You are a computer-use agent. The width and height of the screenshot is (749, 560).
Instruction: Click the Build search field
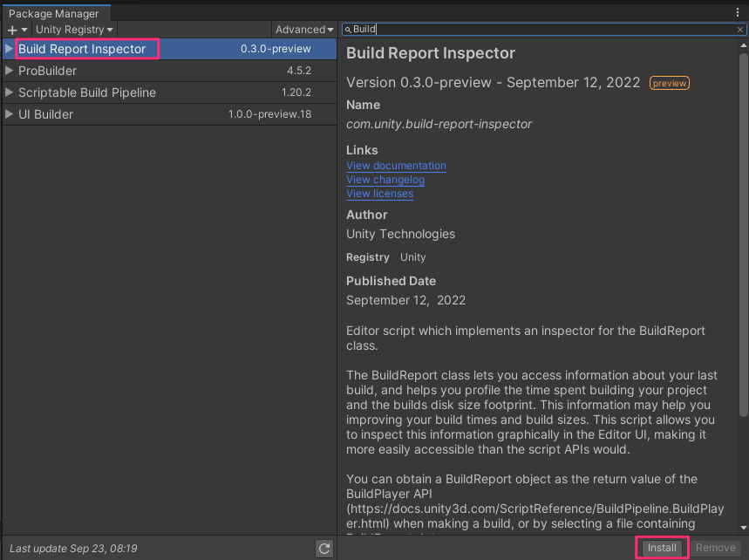click(543, 29)
